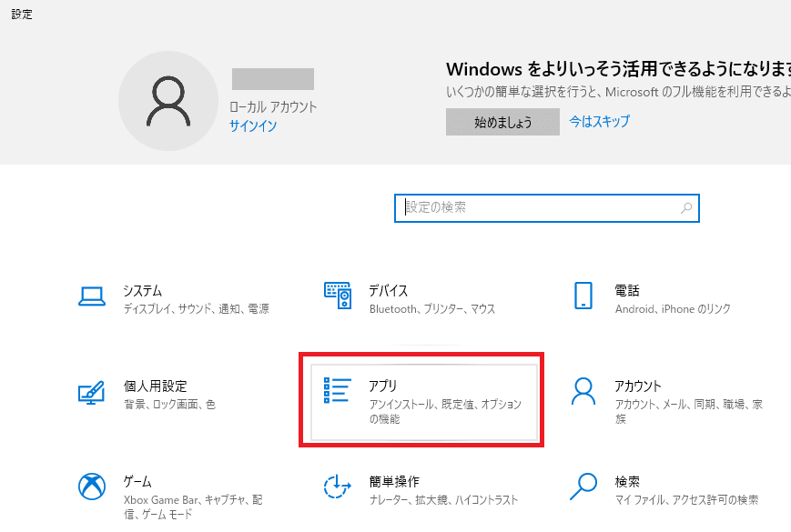
Task: Open the ゲーム Xbox icon
Action: coord(92,487)
